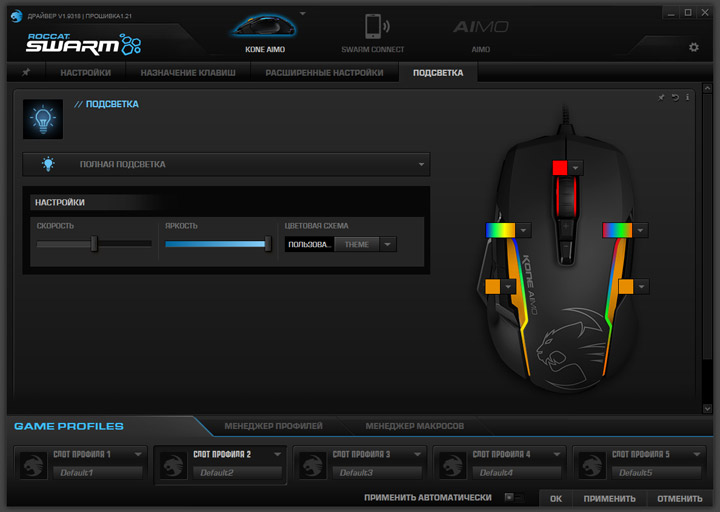This screenshot has height=512, width=720.
Task: Click profile slot 1 Roccat icon
Action: pos(34,465)
